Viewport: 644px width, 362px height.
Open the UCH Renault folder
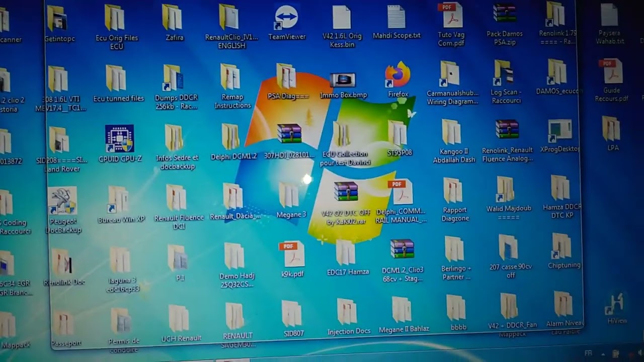pos(179,319)
